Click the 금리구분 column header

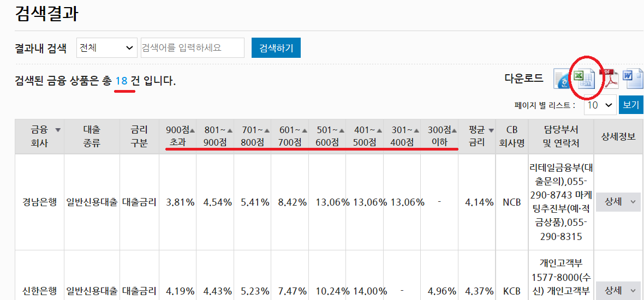pos(139,137)
